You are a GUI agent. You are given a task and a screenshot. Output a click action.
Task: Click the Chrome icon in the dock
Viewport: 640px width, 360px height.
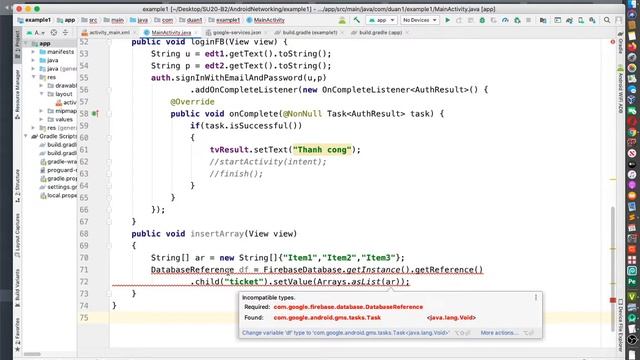coord(632,132)
